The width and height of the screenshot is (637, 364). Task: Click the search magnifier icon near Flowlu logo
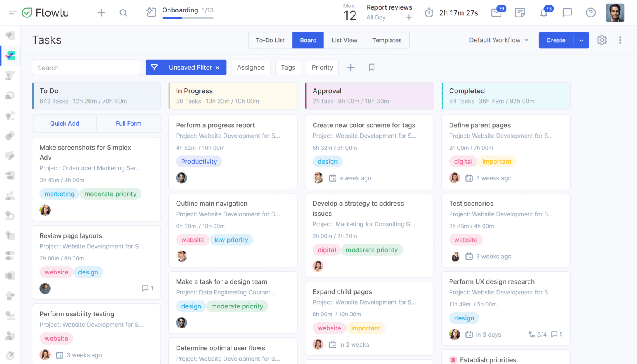point(123,12)
